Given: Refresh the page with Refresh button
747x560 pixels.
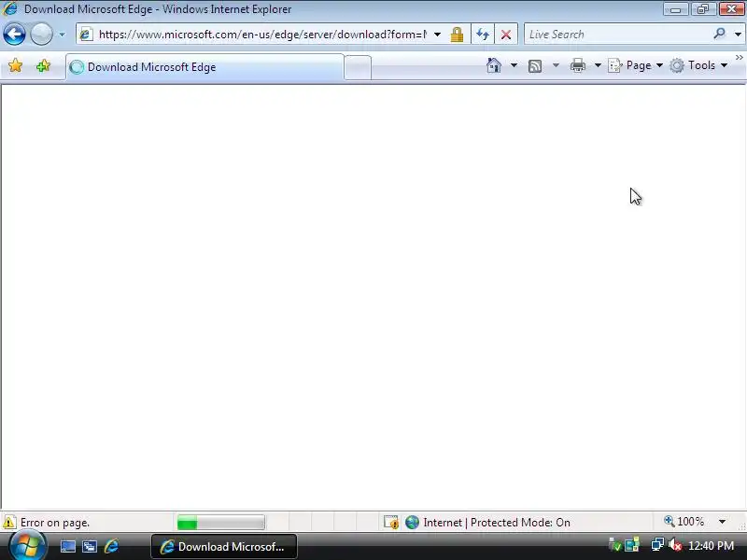Looking at the screenshot, I should [x=483, y=35].
